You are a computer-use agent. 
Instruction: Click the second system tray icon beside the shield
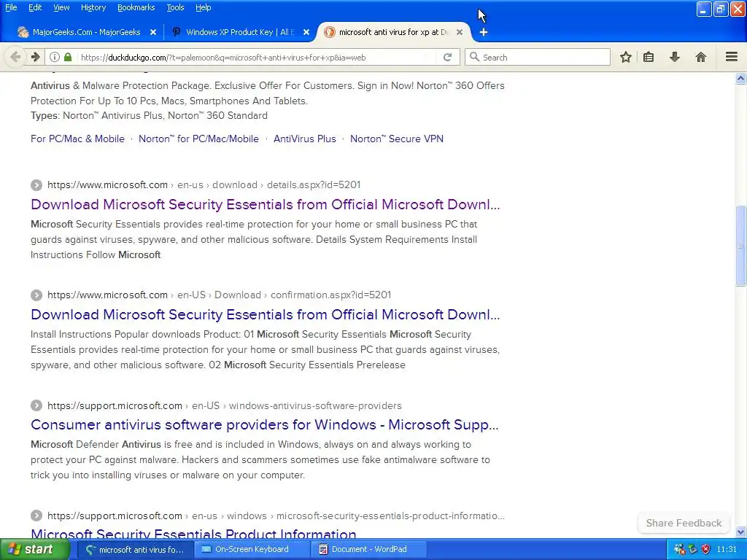[693, 550]
